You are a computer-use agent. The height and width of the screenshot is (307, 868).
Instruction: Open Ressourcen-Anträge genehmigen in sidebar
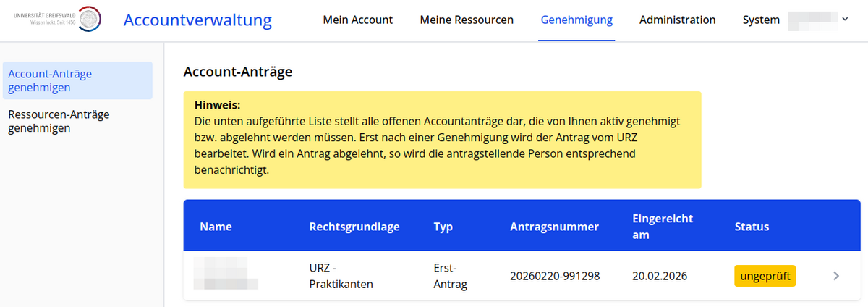pyautogui.click(x=58, y=121)
